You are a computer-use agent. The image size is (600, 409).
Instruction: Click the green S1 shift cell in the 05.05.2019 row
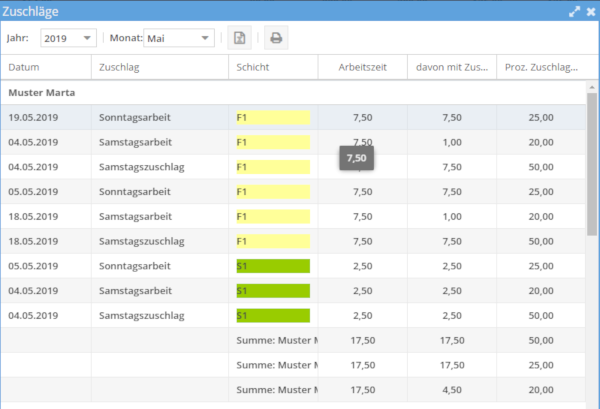(272, 266)
